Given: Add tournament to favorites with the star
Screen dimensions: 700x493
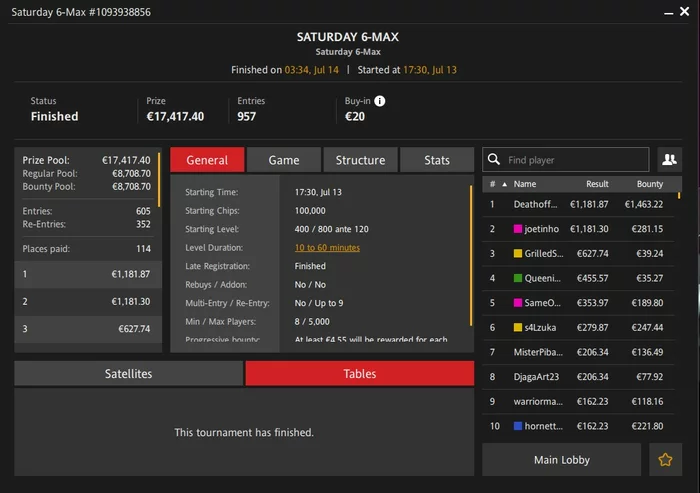Looking at the screenshot, I should (665, 460).
